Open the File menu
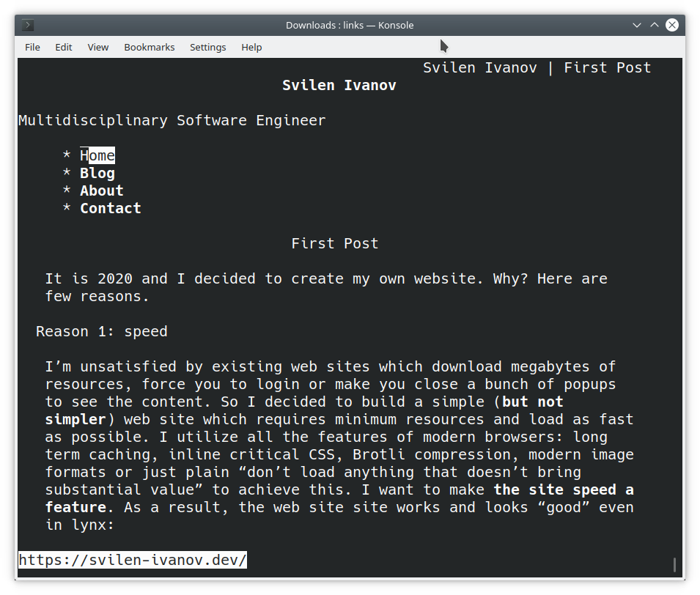 pos(32,48)
